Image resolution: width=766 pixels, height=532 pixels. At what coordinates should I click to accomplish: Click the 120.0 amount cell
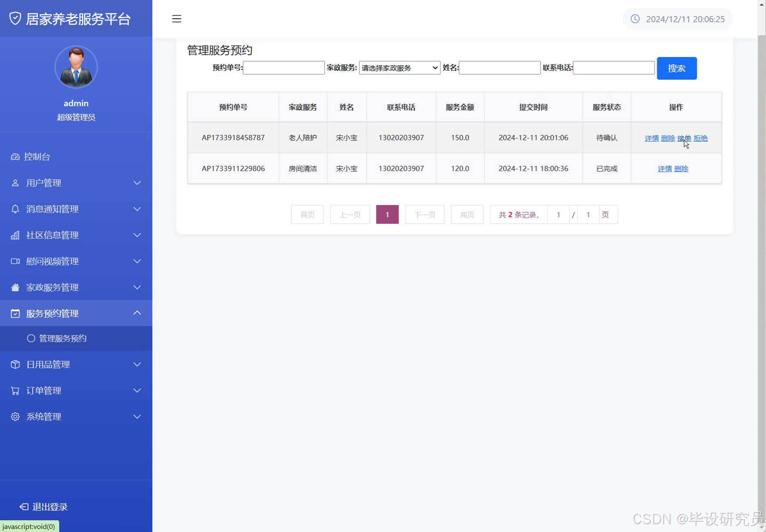tap(460, 168)
